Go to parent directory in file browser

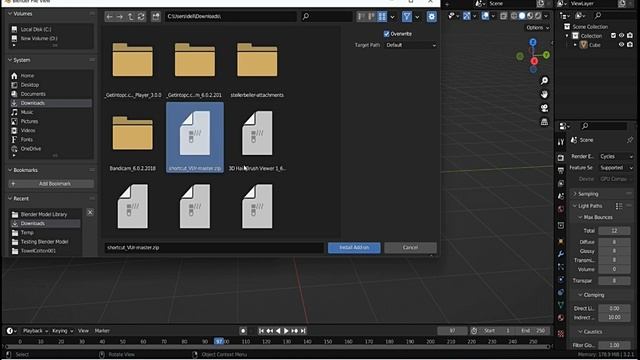click(x=131, y=17)
